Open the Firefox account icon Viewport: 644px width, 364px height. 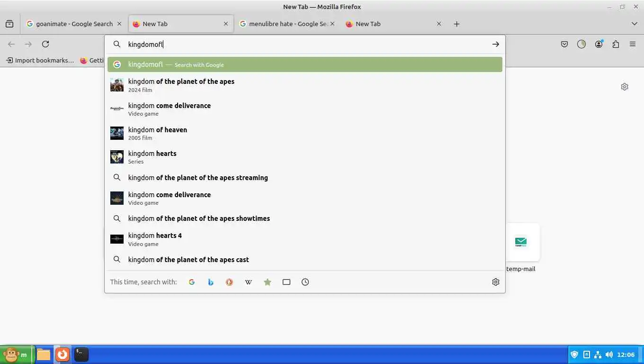[x=599, y=44]
